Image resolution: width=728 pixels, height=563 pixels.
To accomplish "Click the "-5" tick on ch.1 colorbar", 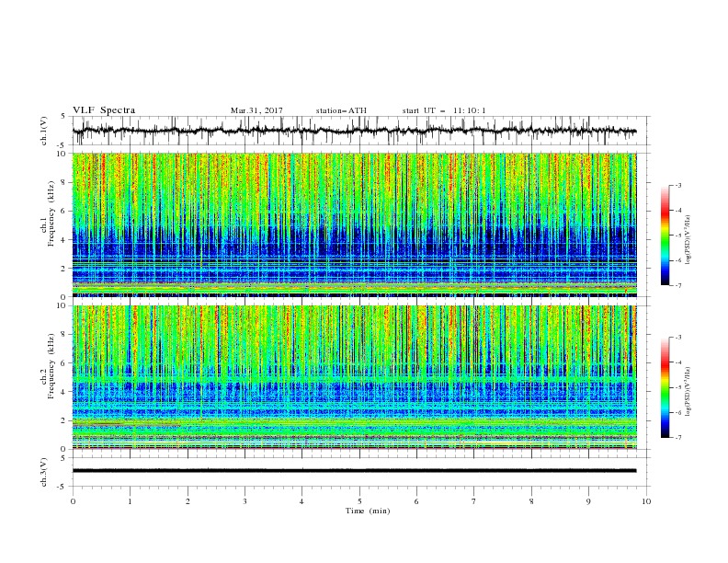I will tap(677, 236).
